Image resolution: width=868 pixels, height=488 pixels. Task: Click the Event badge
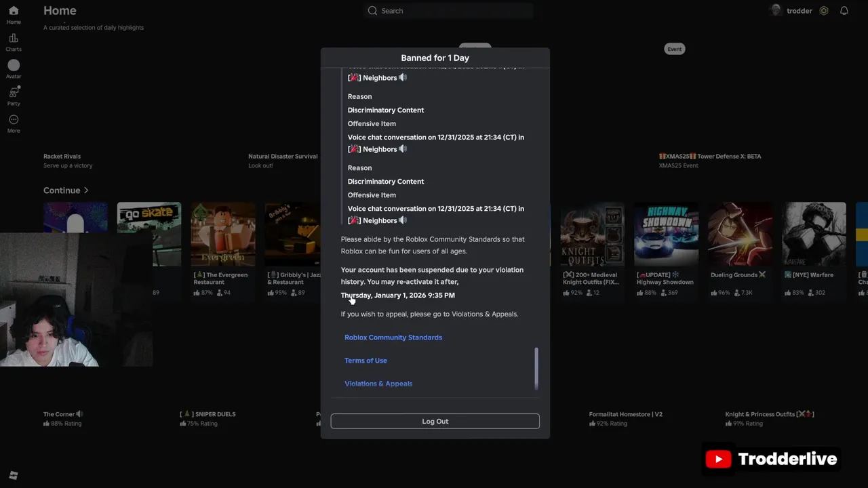coord(675,49)
